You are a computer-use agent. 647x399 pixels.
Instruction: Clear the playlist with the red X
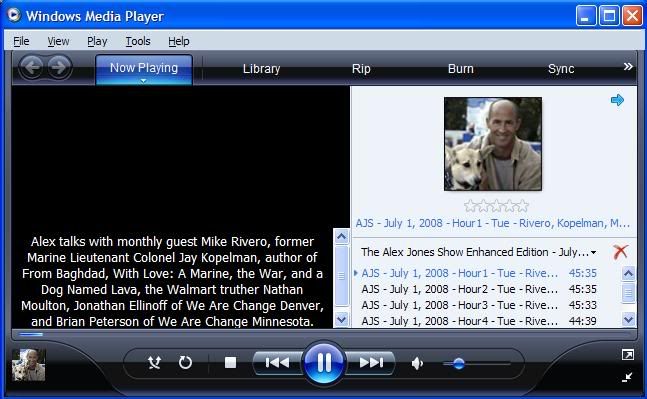621,252
